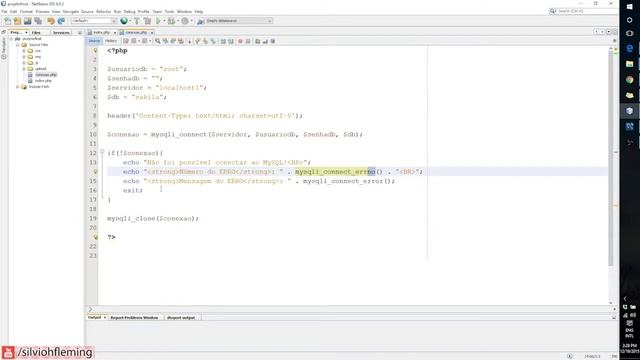Viewport: 640px width, 360px height.
Task: Open the Profile Project dropdown arrow
Action: click(191, 21)
